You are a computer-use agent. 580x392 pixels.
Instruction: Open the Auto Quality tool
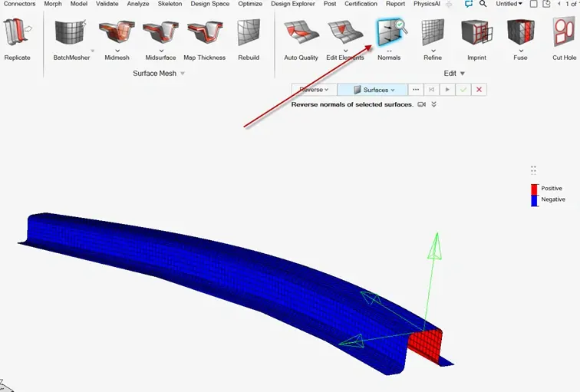pos(301,34)
